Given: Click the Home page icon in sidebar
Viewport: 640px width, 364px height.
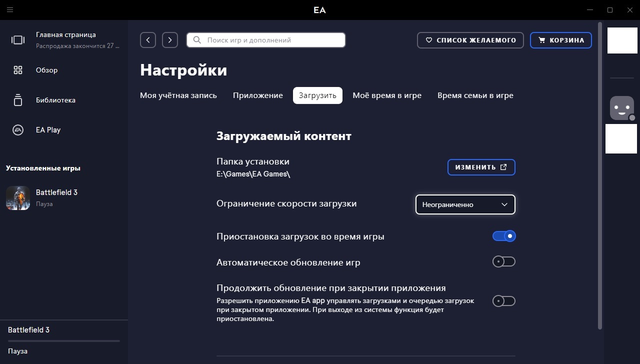Looking at the screenshot, I should pyautogui.click(x=18, y=40).
